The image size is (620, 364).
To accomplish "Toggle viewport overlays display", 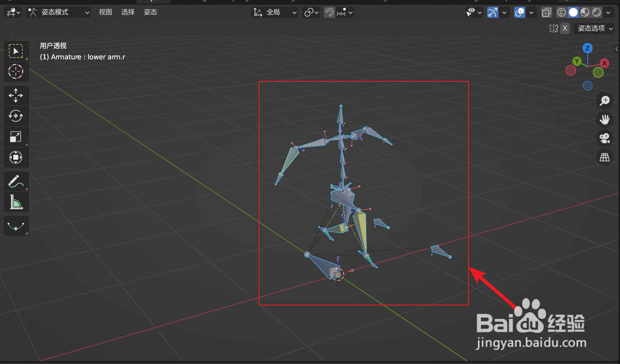I will [520, 12].
